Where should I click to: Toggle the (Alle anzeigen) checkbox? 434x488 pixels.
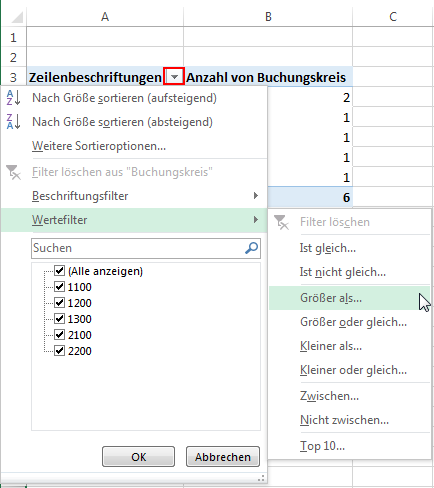(x=59, y=270)
